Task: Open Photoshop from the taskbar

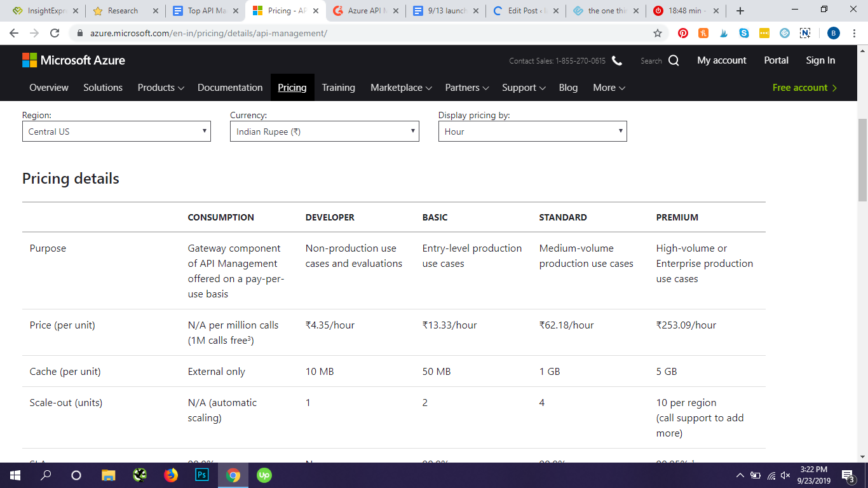Action: (202, 475)
